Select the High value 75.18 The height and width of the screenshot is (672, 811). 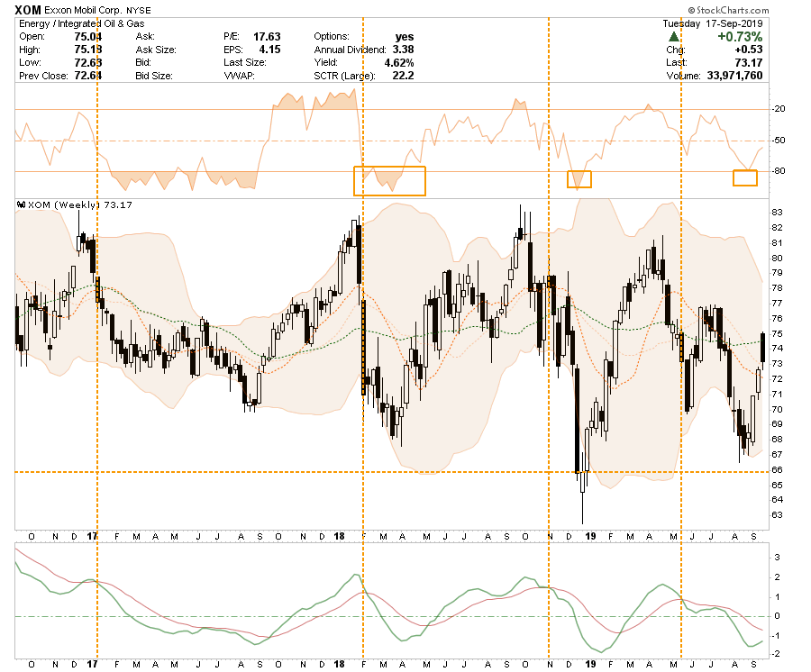click(88, 50)
